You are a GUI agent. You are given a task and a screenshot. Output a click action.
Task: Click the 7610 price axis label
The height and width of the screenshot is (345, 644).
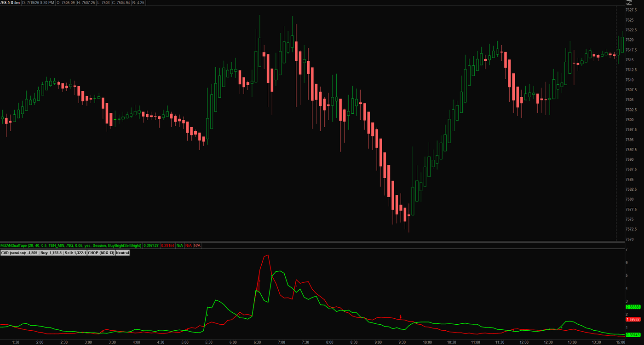630,80
